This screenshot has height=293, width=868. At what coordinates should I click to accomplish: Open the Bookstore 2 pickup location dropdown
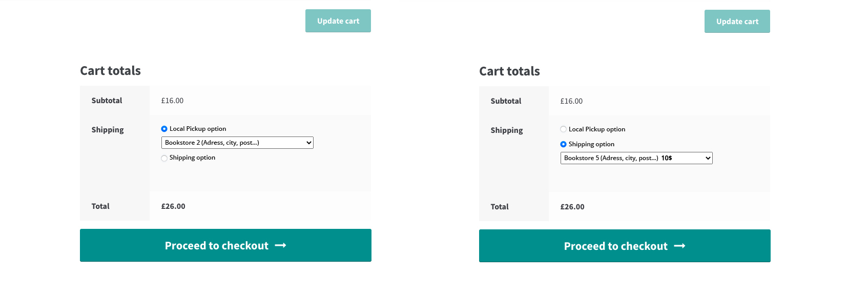(237, 143)
